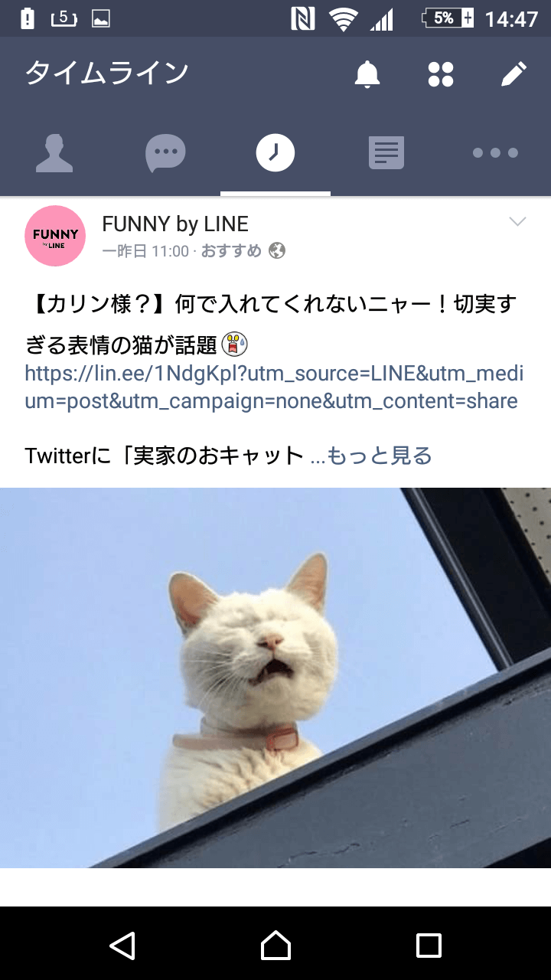This screenshot has width=551, height=980.
Task: Expand post text with もっと見る
Action: point(371,456)
